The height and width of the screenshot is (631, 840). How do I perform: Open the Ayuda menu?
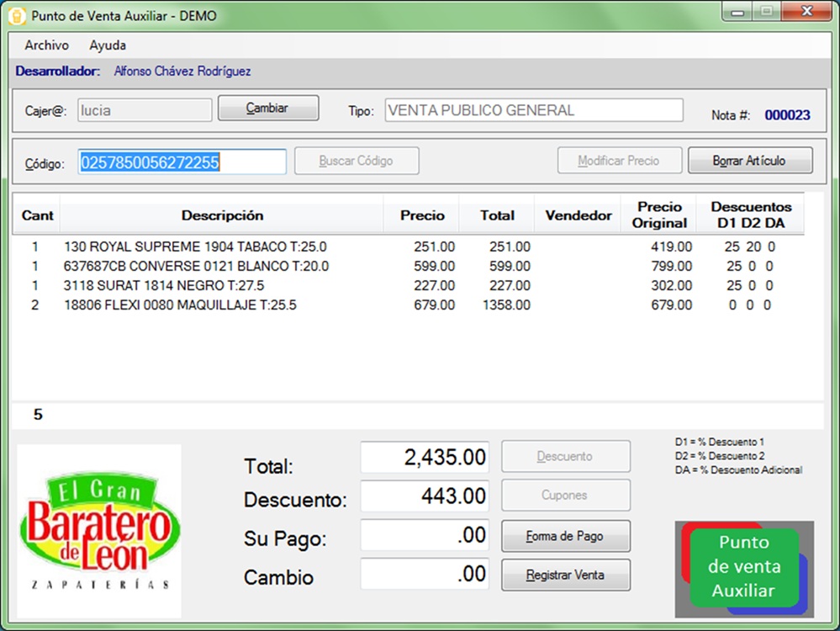tap(108, 45)
